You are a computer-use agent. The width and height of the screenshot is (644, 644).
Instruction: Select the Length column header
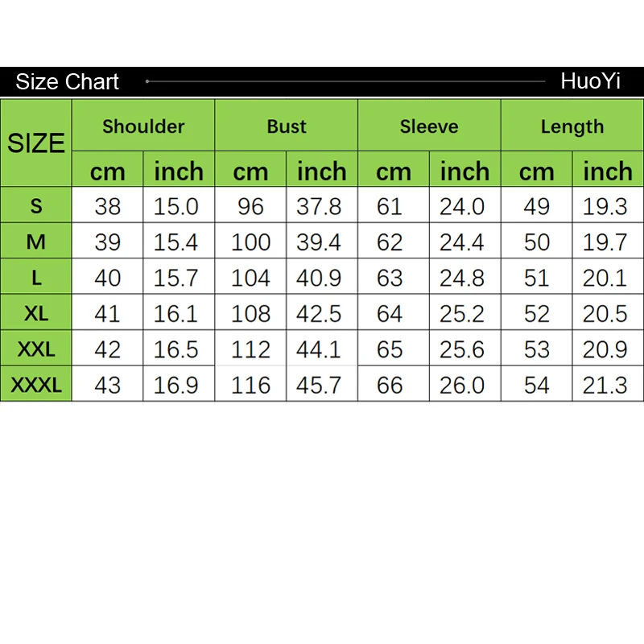coord(572,126)
